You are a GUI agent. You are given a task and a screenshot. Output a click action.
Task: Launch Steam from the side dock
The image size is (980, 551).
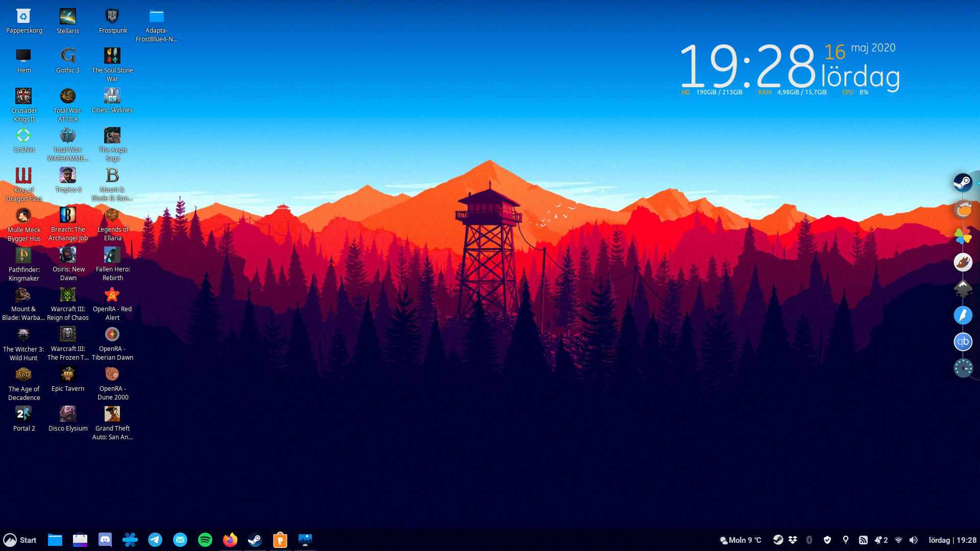coord(963,182)
